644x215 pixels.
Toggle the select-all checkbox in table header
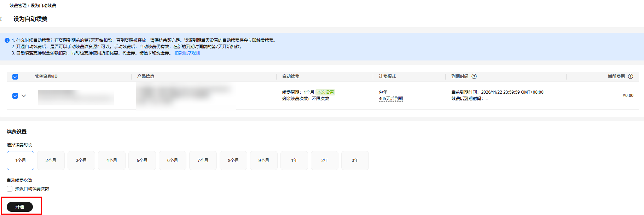point(15,77)
